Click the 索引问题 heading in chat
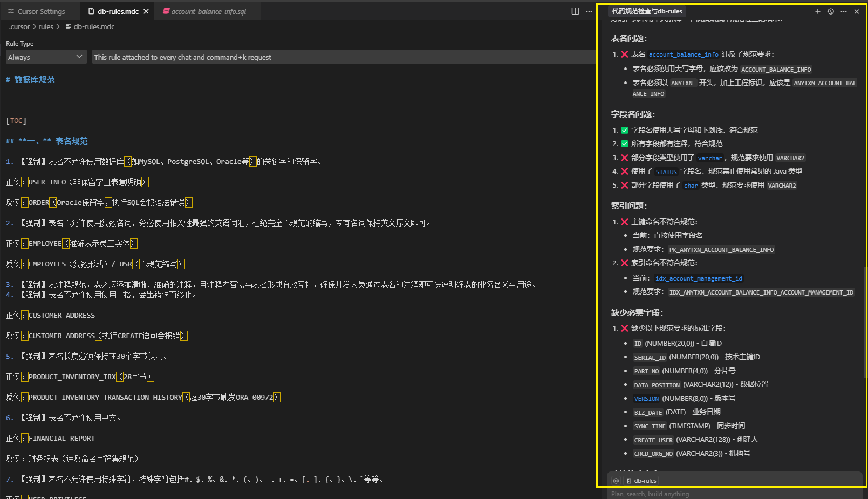This screenshot has height=499, width=868. [x=628, y=206]
